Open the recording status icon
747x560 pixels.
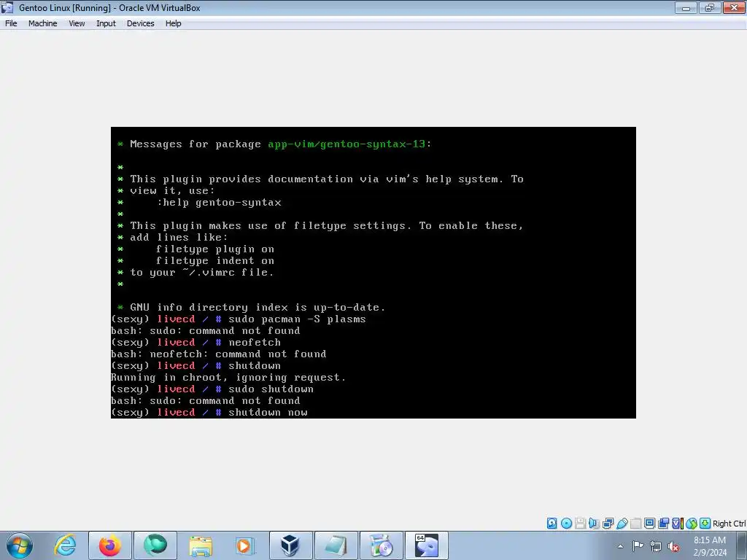pyautogui.click(x=663, y=524)
